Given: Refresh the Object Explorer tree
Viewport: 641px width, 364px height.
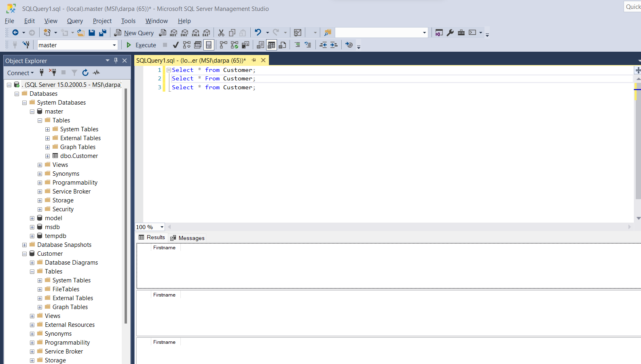Looking at the screenshot, I should point(85,72).
